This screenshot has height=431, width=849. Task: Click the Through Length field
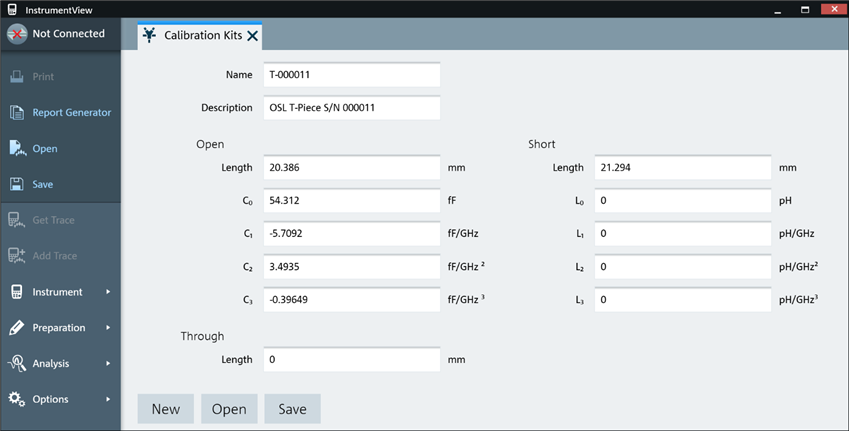pos(352,360)
